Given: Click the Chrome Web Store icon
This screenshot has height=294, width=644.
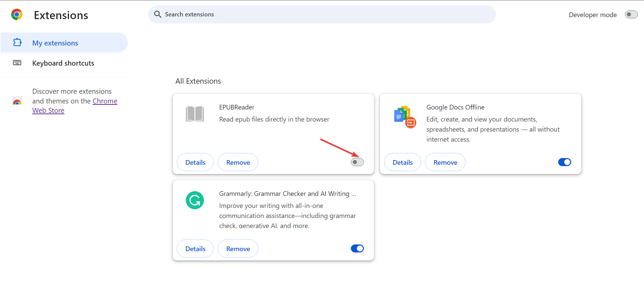Looking at the screenshot, I should click(17, 100).
